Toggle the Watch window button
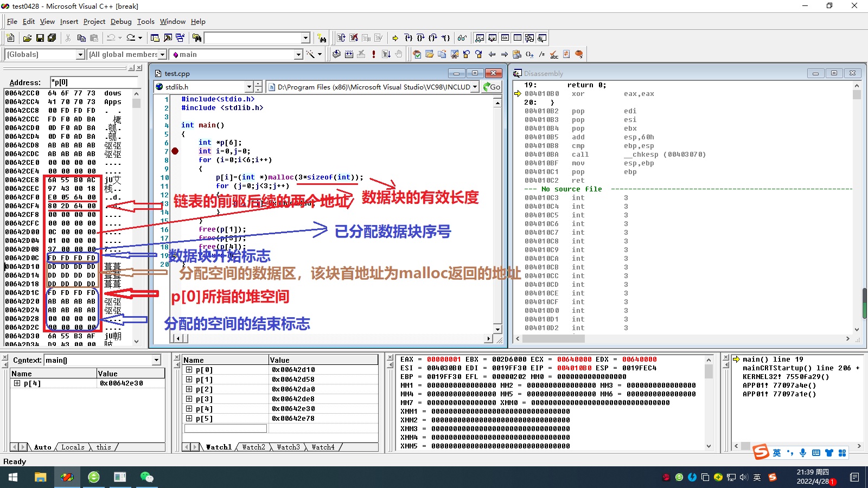The height and width of the screenshot is (488, 868). click(x=480, y=38)
